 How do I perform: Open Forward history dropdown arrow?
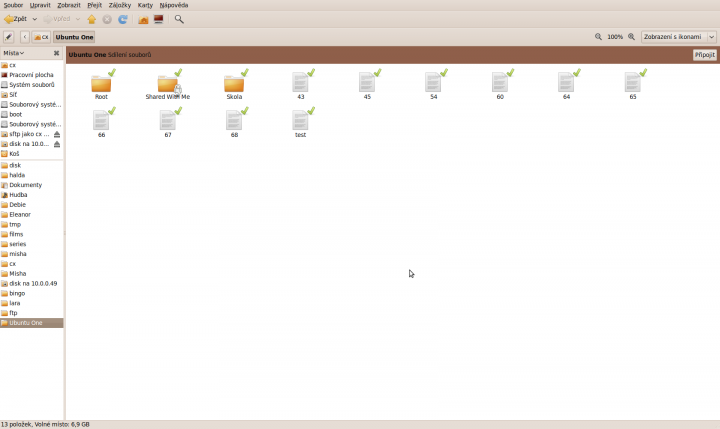(x=78, y=19)
